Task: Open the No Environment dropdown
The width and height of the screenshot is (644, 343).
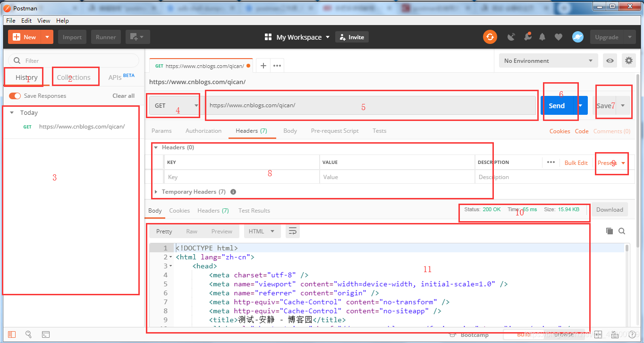Action: 549,60
